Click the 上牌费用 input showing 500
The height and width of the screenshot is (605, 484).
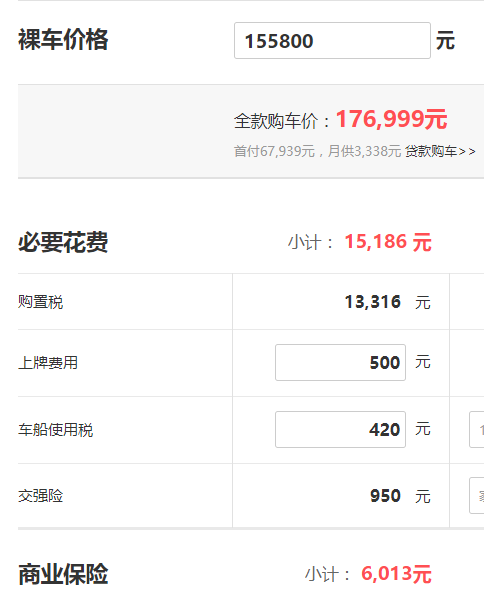click(340, 362)
